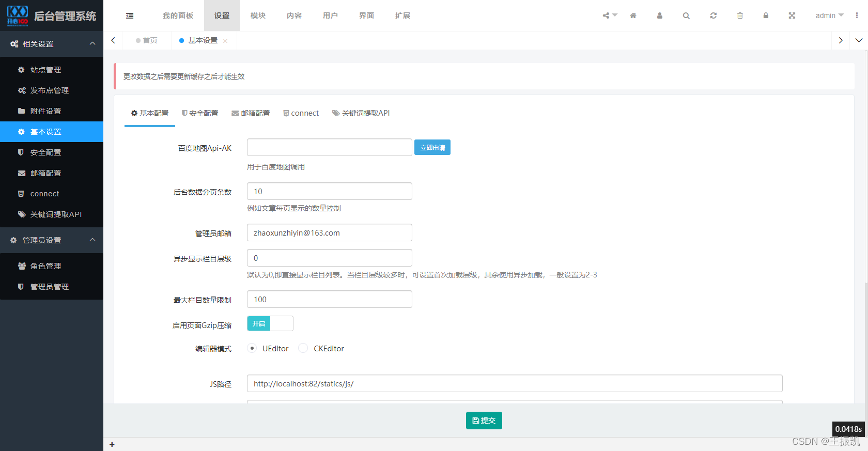Screen dimensions: 868x451
Task: Open 安全配置 in the sidebar
Action: [52, 152]
